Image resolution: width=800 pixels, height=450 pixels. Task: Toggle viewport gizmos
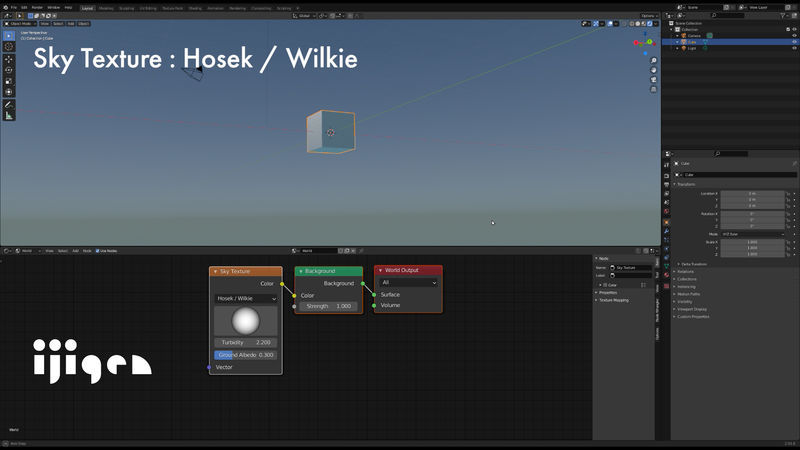(596, 23)
